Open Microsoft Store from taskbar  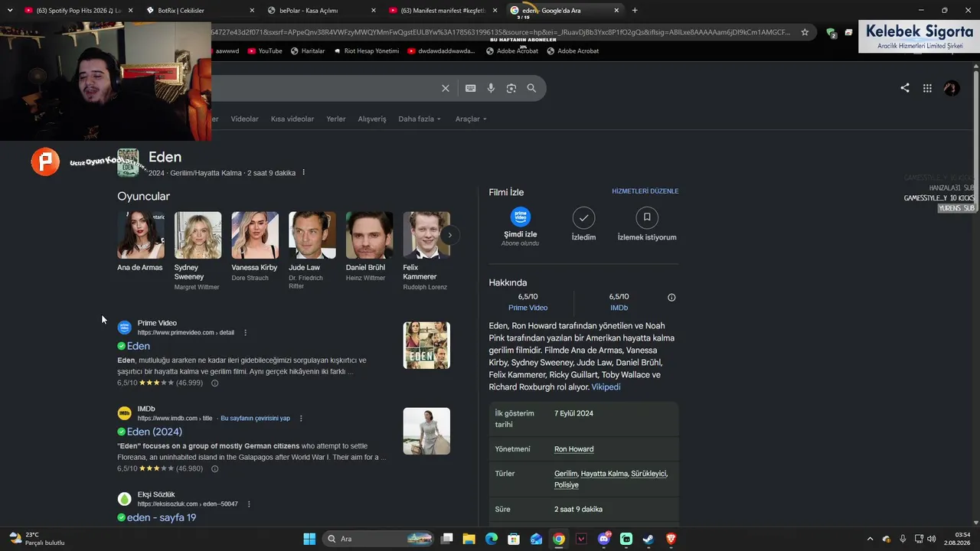[x=514, y=539]
